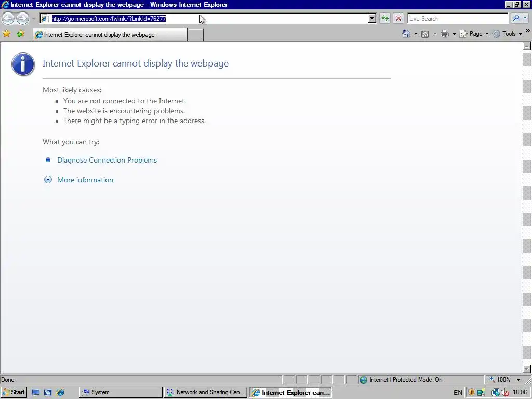The width and height of the screenshot is (532, 399).
Task: Click 'You are not connected to the Internet.' text
Action: pyautogui.click(x=125, y=101)
